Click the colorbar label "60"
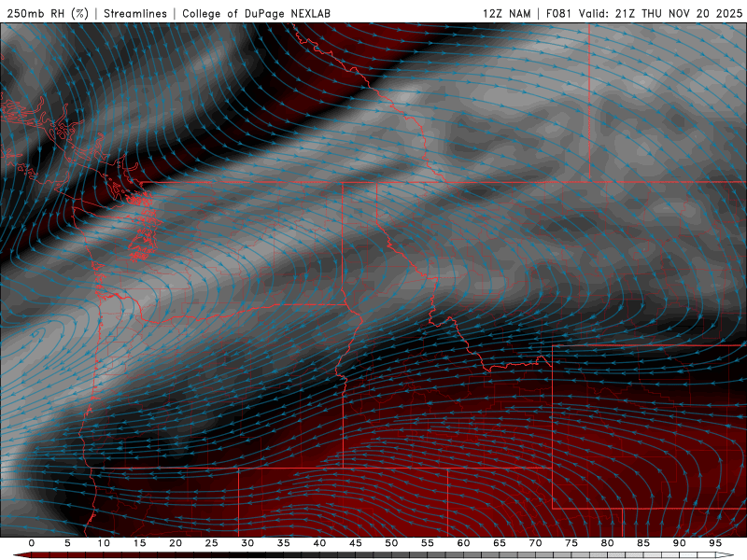This screenshot has width=747, height=560. point(463,543)
